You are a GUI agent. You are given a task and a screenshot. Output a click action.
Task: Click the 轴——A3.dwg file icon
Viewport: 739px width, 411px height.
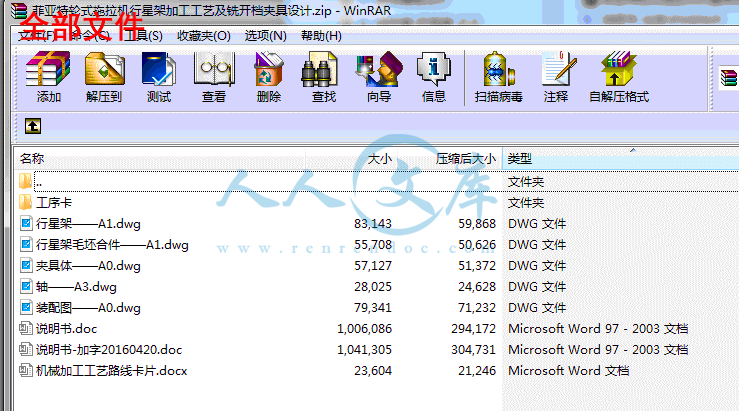[x=26, y=286]
